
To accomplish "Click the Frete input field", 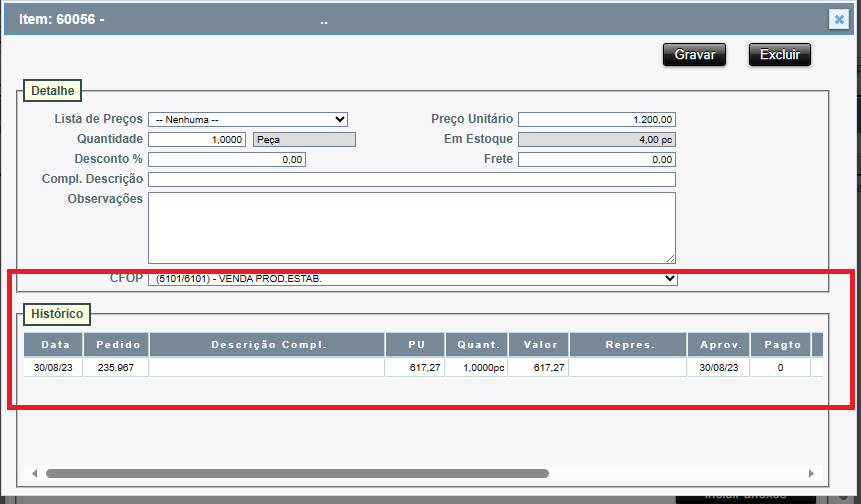I will point(596,159).
